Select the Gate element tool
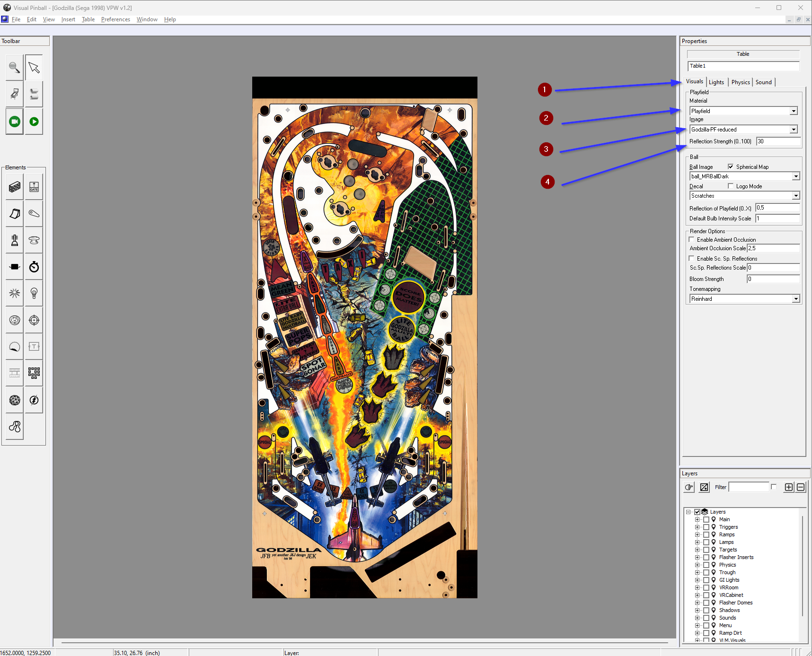The width and height of the screenshot is (812, 656). click(34, 187)
